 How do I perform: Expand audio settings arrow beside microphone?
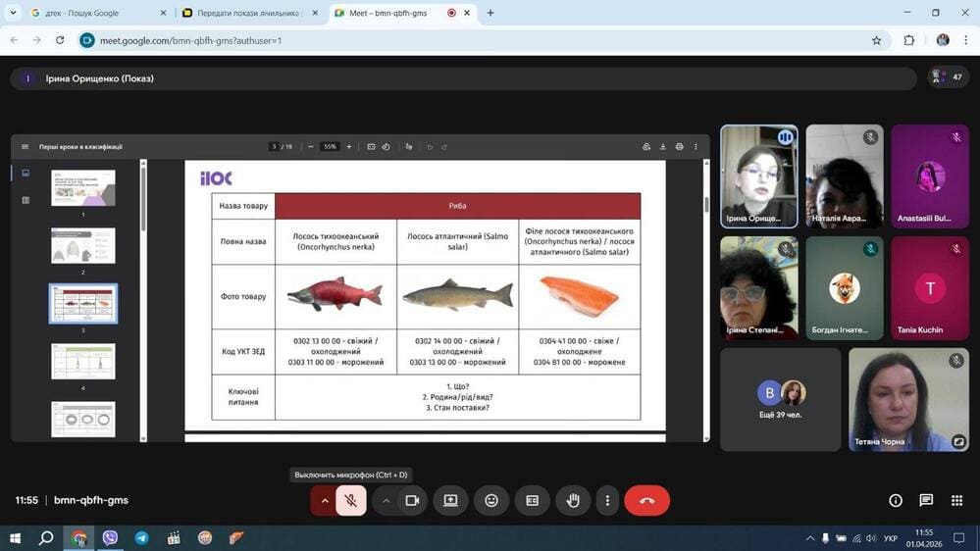tap(324, 500)
